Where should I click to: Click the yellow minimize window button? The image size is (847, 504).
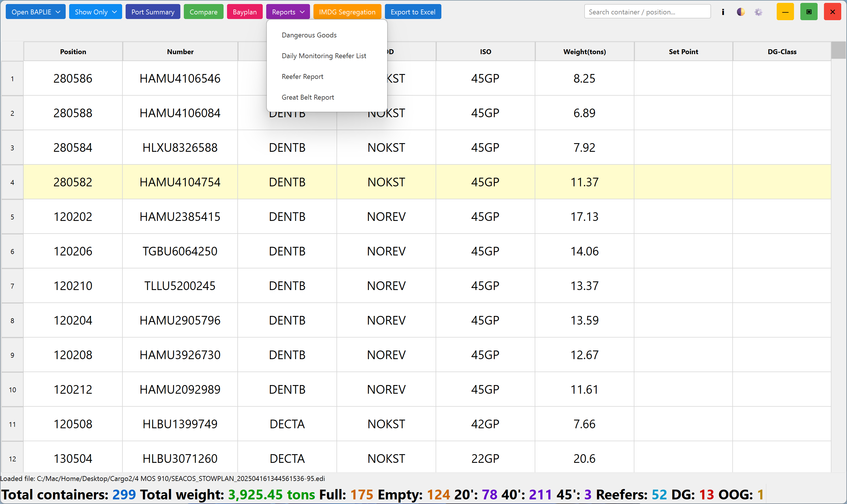(x=785, y=12)
